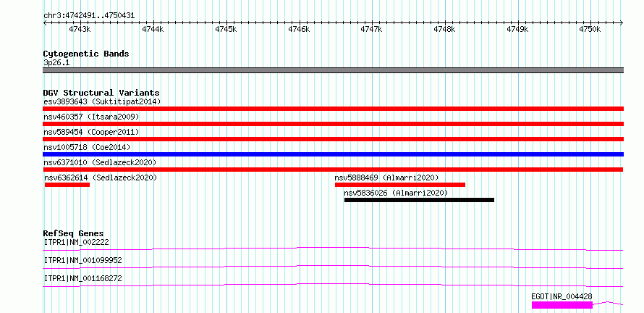
Task: Click the 4747k ruler tick label
Action: [x=372, y=29]
